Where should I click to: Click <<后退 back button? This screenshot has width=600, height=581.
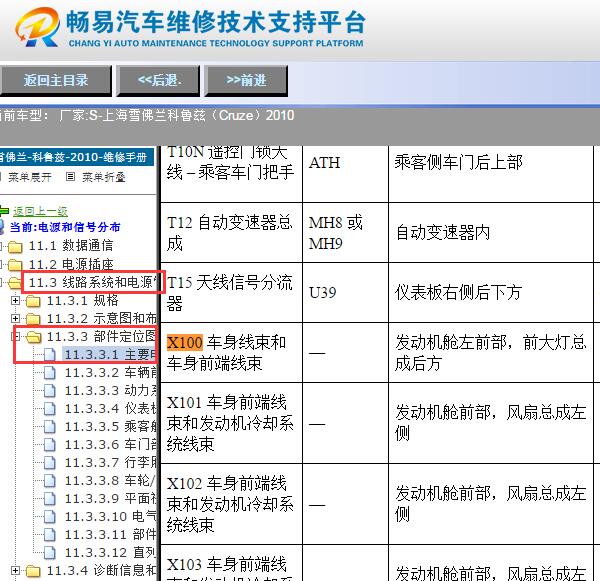pos(158,80)
